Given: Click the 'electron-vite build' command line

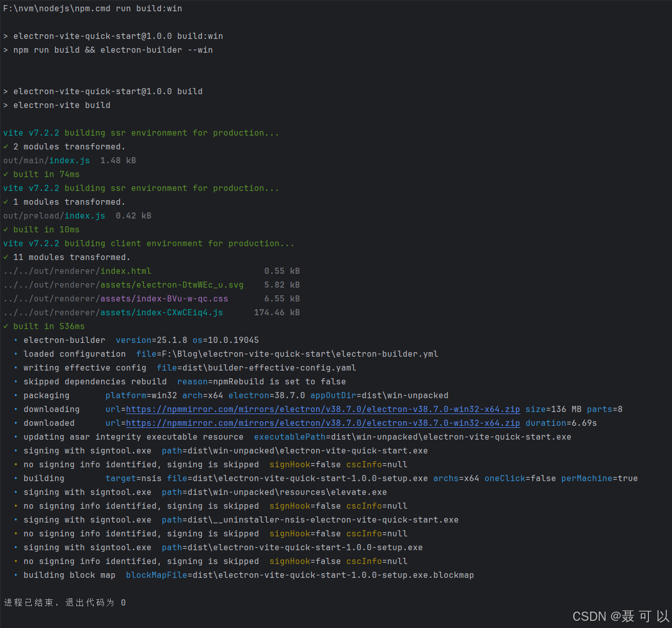Looking at the screenshot, I should click(x=57, y=105).
